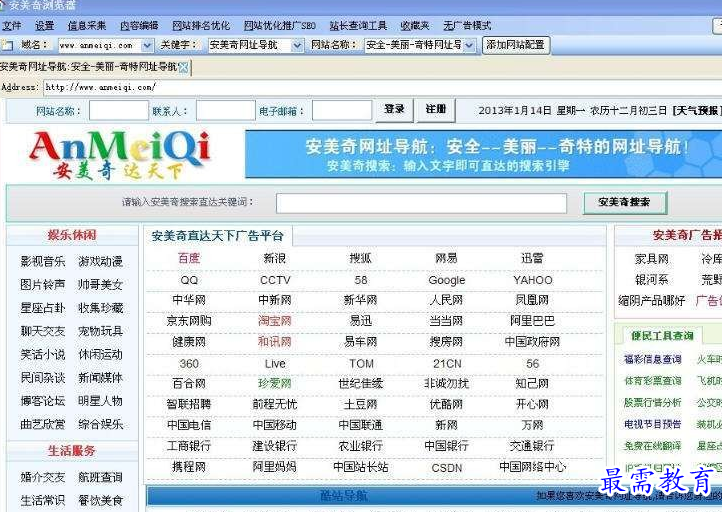Viewport: 722px width, 512px height.
Task: Open the 文件 menu
Action: 12,26
